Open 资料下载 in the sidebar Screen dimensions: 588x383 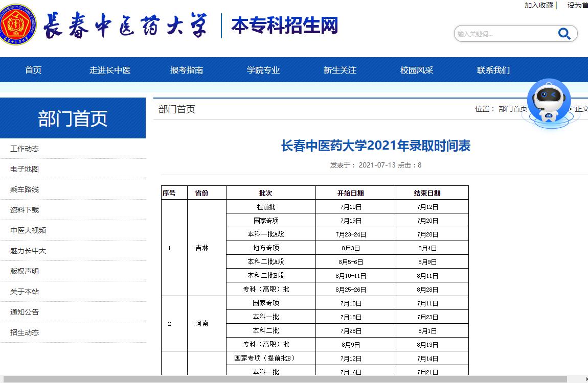(25, 210)
